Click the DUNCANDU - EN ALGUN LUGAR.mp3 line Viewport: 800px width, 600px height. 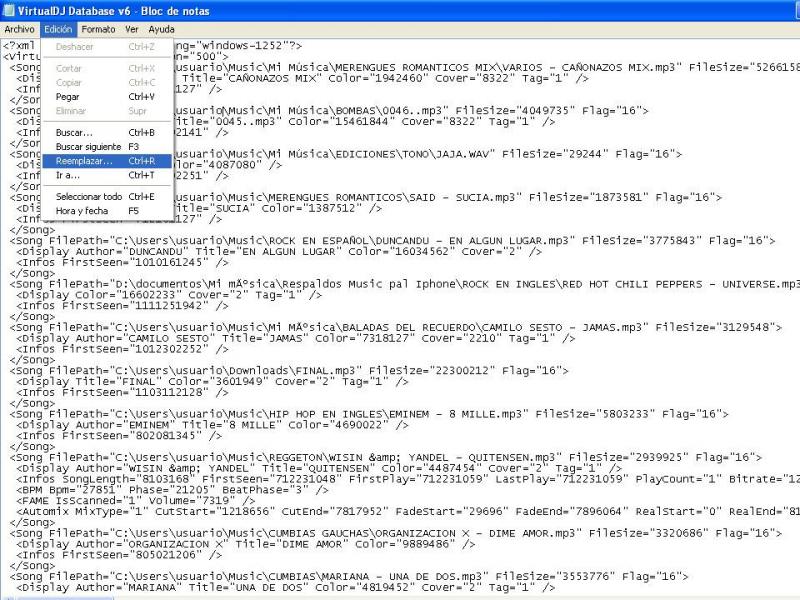tap(392, 241)
